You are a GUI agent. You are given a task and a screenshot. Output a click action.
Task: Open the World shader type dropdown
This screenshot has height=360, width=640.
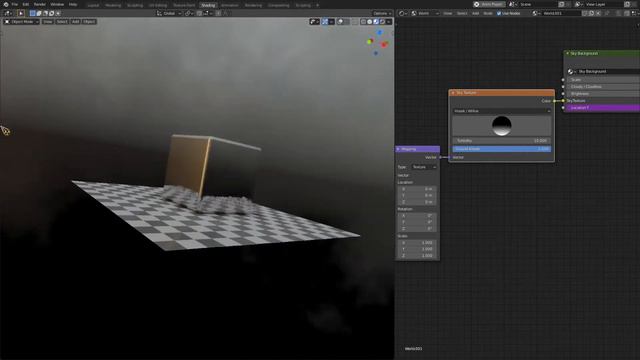(425, 13)
